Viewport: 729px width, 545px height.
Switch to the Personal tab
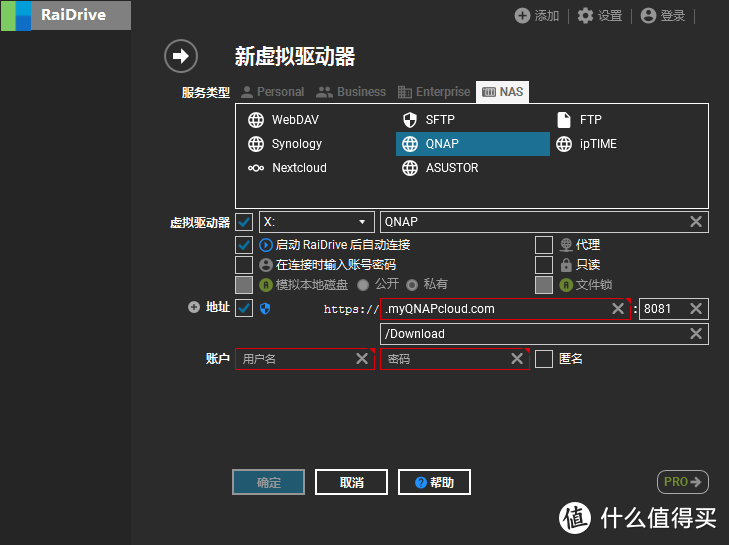click(273, 92)
